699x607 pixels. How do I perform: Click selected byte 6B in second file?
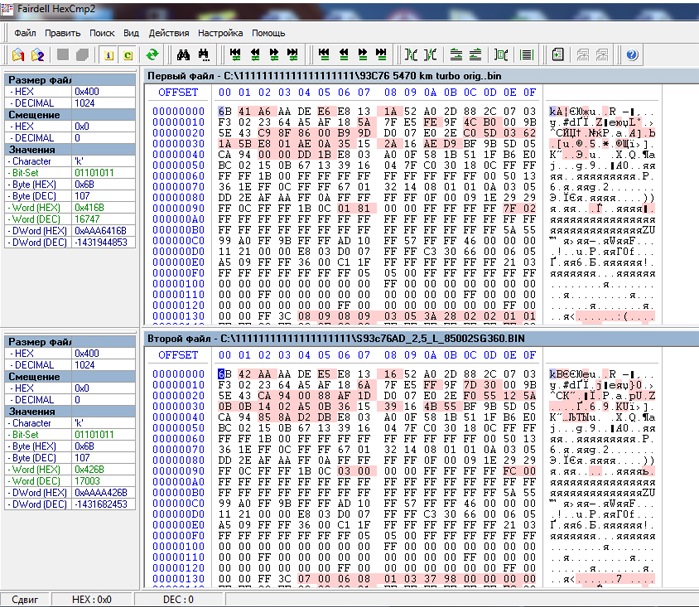click(x=225, y=374)
